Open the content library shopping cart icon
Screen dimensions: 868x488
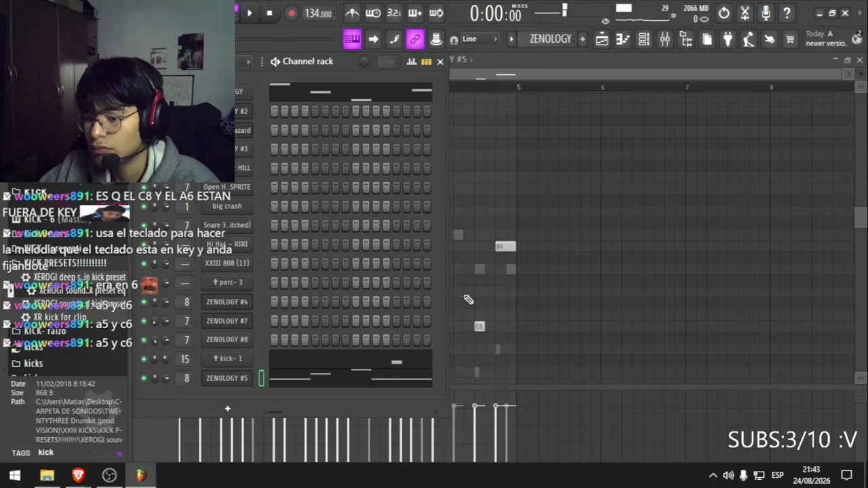tap(790, 39)
